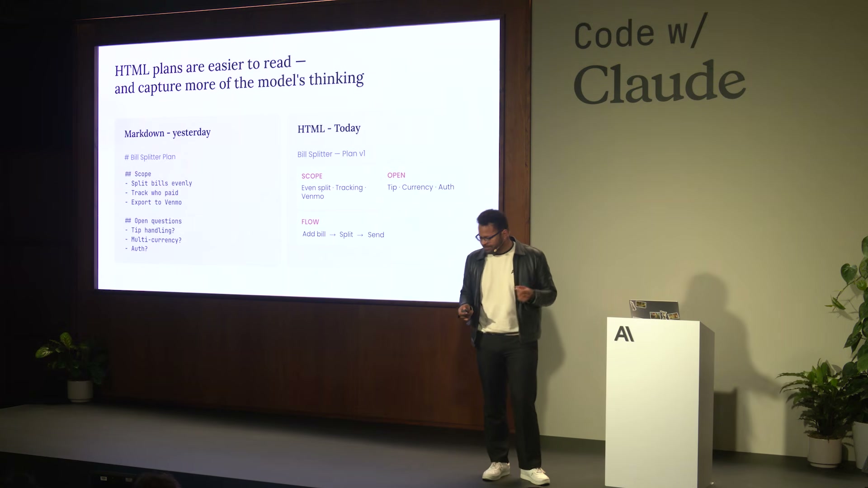Click the '## Open questions' markdown heading

(x=153, y=221)
